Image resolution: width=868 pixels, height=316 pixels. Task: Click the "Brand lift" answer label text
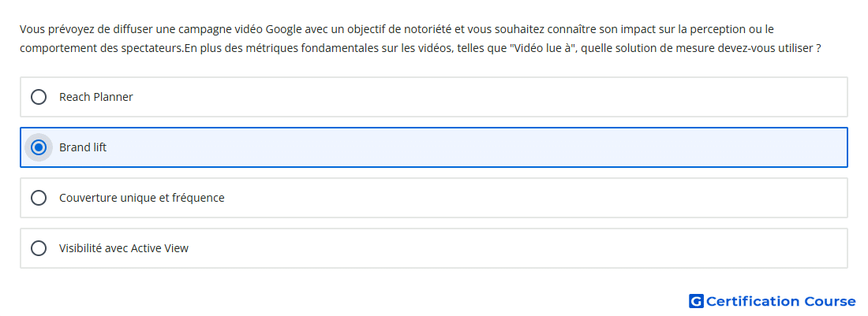83,147
